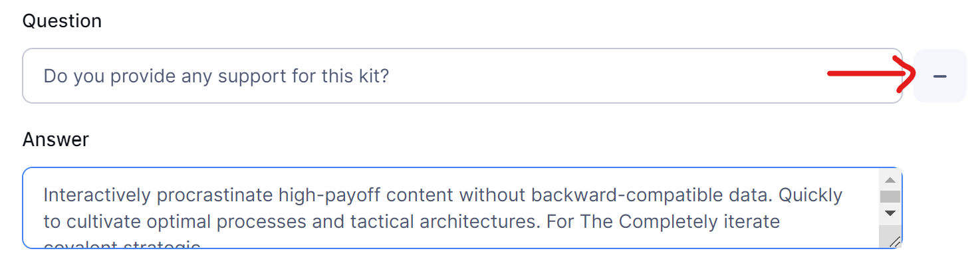This screenshot has height=279, width=980.
Task: Click the "Question" label
Action: coord(62,21)
